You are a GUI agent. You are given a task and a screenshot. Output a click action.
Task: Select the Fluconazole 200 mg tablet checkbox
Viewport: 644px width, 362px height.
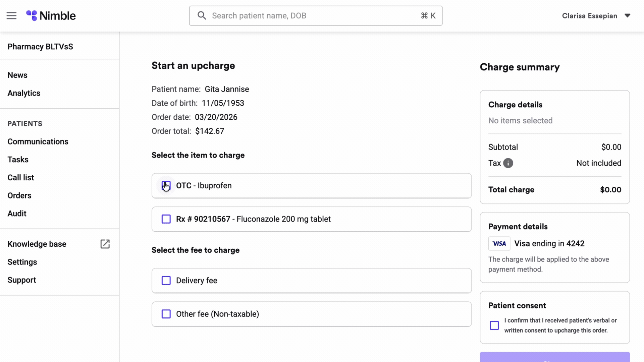[166, 219]
